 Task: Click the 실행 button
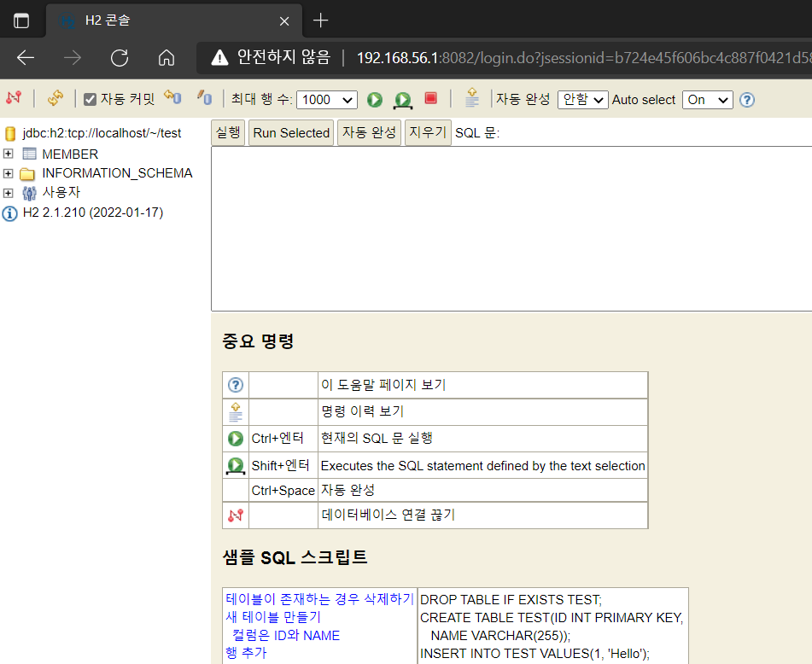(x=228, y=132)
